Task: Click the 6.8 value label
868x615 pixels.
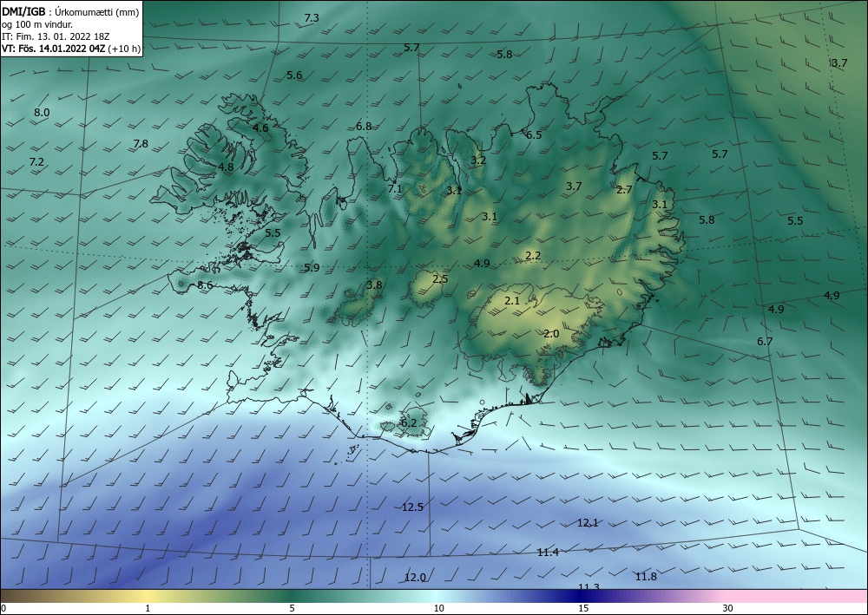Action: coord(364,126)
